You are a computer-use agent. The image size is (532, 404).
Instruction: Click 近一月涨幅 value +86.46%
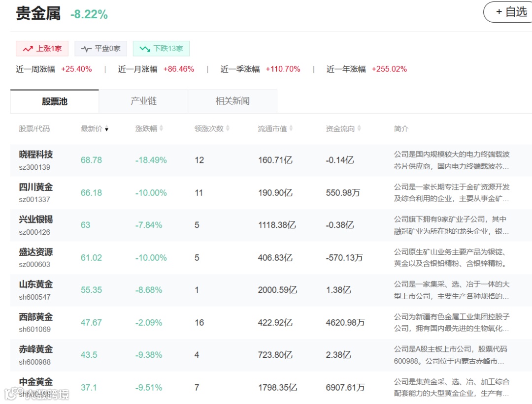[x=178, y=69]
